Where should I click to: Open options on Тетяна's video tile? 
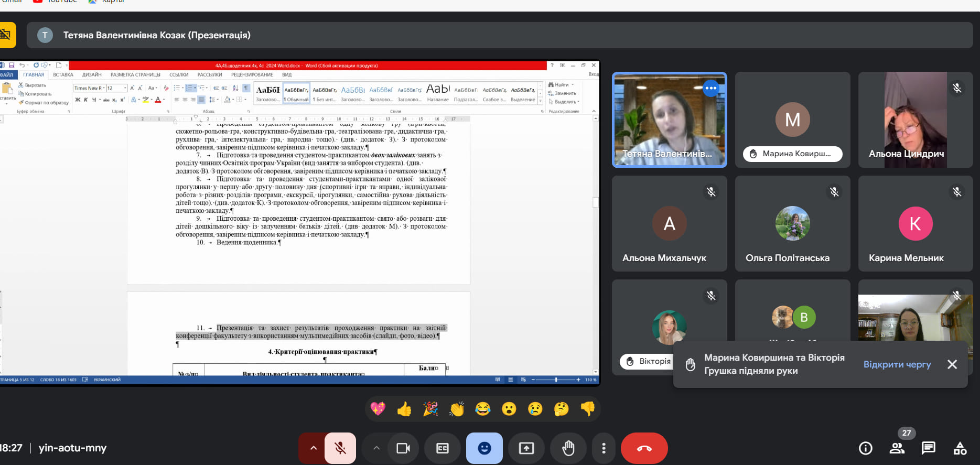(710, 88)
